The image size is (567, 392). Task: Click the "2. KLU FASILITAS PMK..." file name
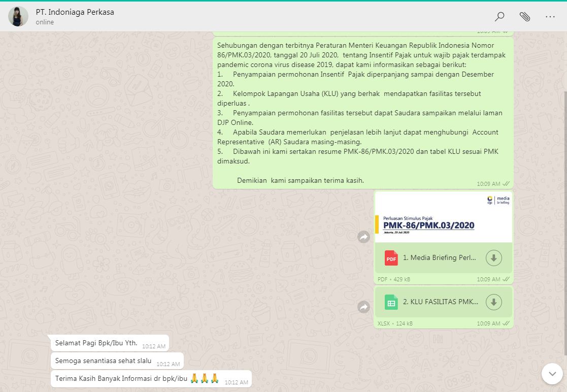click(x=440, y=303)
